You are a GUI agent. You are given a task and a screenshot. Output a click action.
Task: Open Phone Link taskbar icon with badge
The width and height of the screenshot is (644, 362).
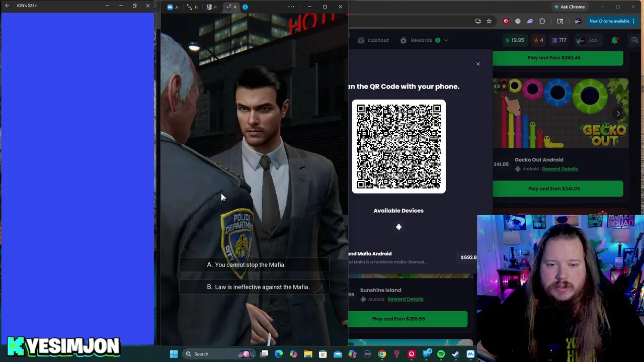point(427,354)
